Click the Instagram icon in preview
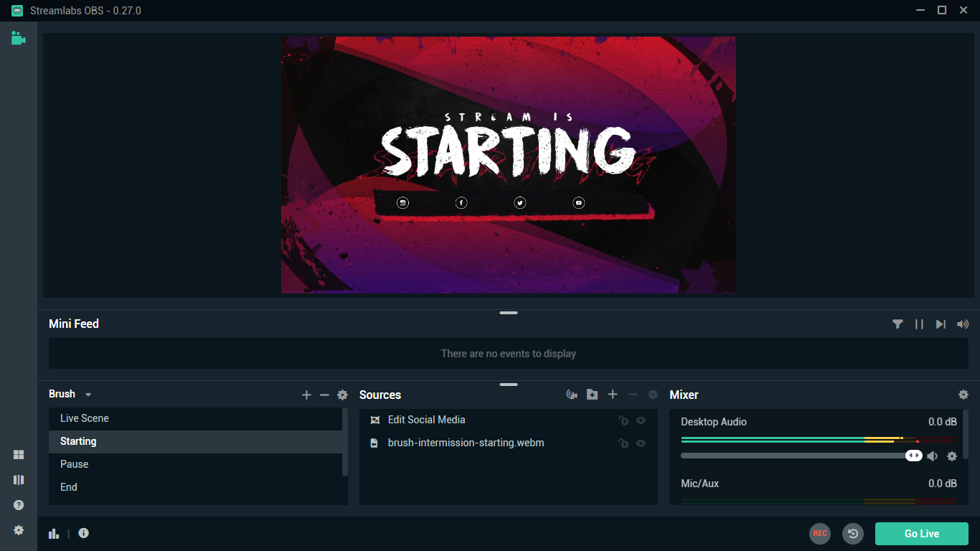The width and height of the screenshot is (980, 551). point(403,203)
